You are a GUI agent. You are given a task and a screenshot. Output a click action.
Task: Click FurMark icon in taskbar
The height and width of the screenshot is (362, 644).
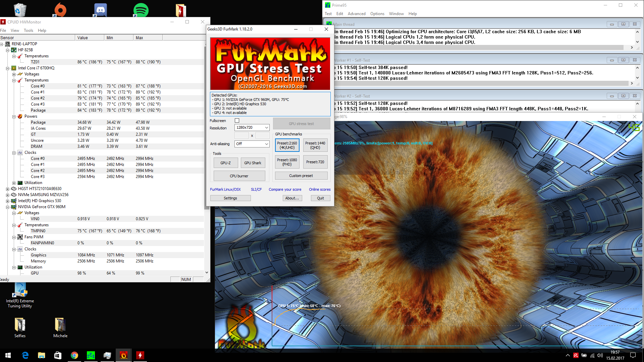click(124, 355)
